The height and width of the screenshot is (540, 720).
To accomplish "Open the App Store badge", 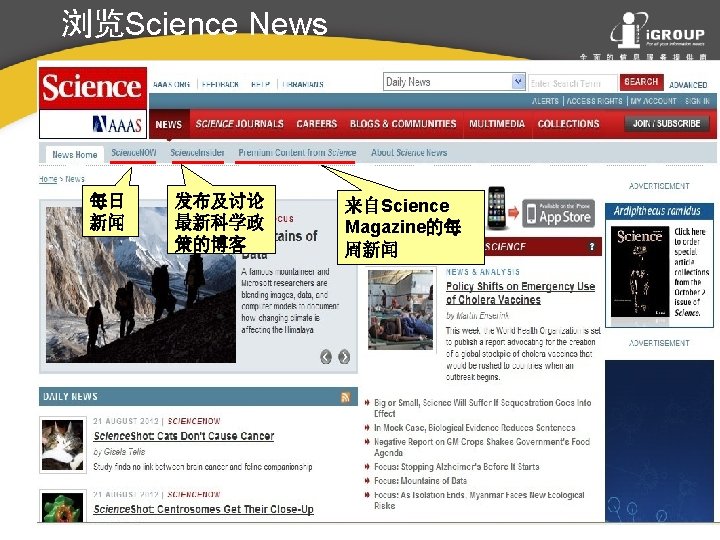I will 558,214.
